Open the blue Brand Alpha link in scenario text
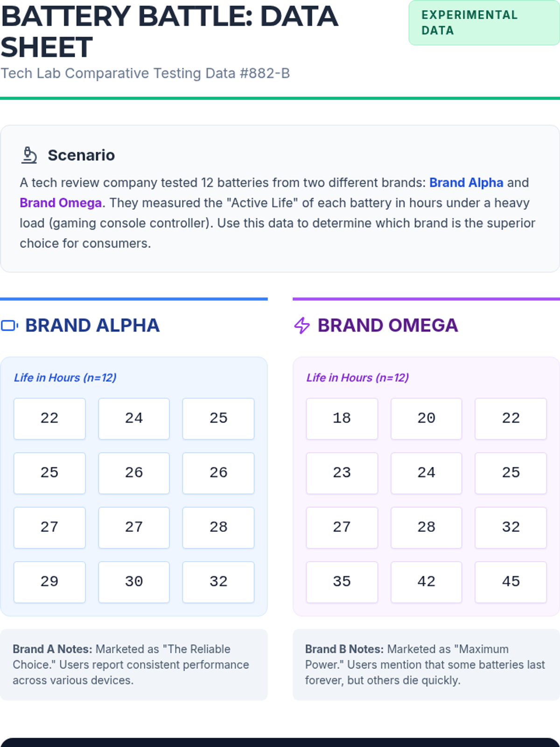Image resolution: width=560 pixels, height=747 pixels. click(x=466, y=183)
